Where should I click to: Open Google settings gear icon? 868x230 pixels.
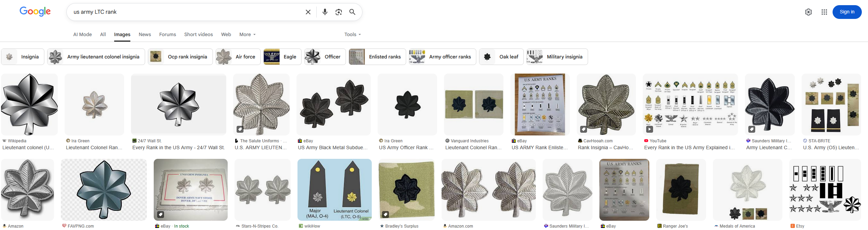[809, 12]
